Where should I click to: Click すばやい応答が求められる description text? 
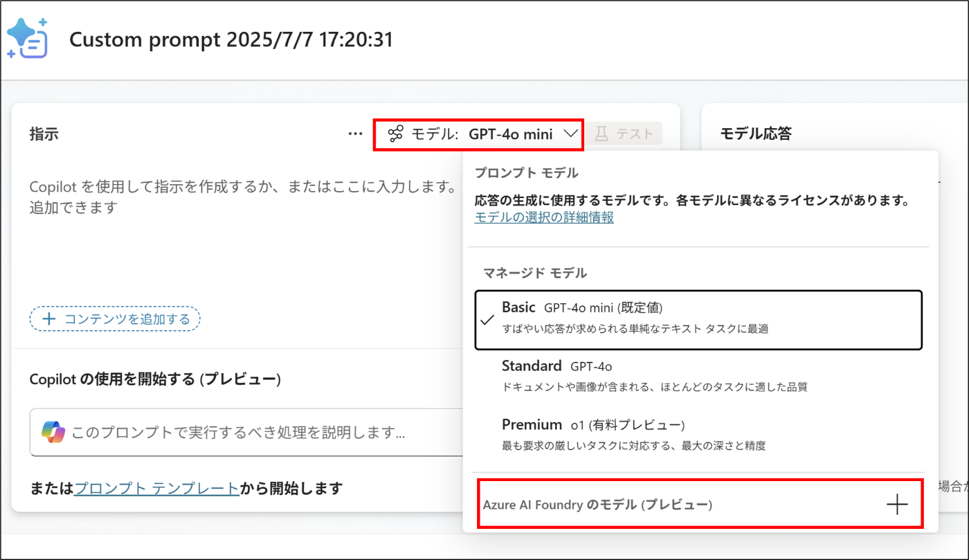[x=635, y=329]
